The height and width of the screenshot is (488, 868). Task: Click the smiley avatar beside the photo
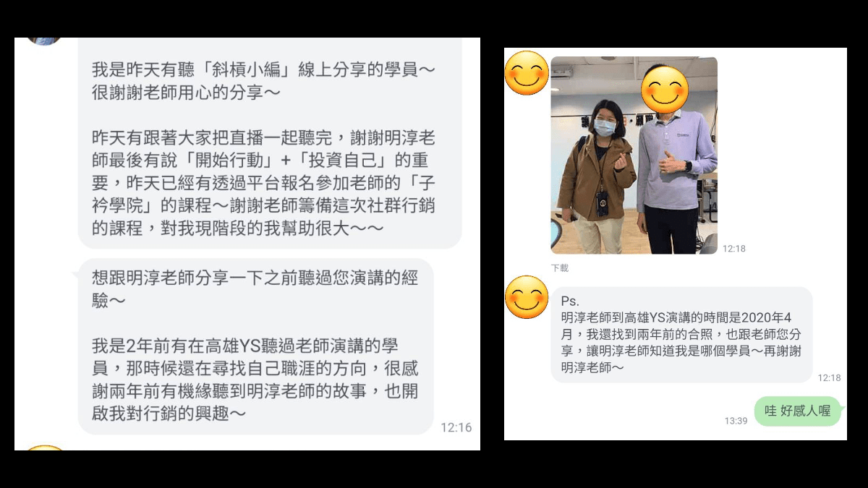point(526,73)
